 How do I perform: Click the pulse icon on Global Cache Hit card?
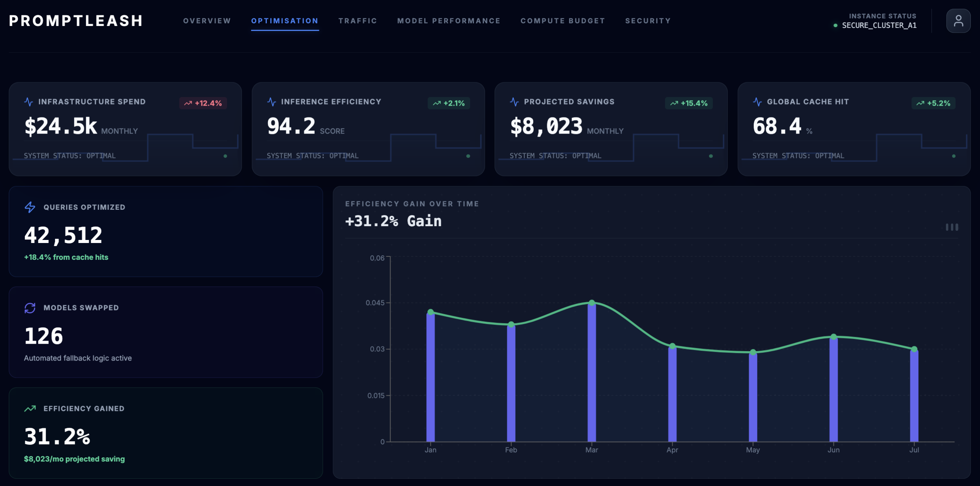757,101
